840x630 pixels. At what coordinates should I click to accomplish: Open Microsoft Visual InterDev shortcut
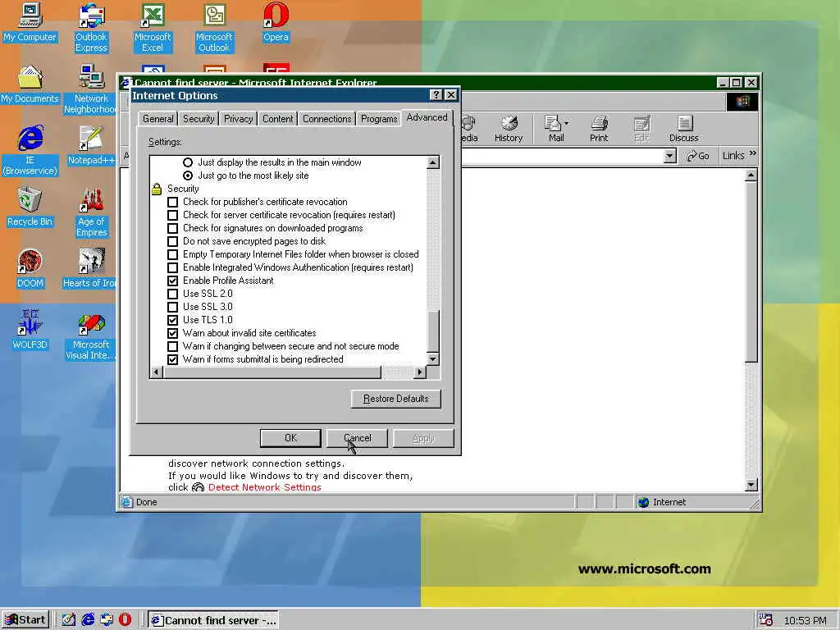pos(91,336)
